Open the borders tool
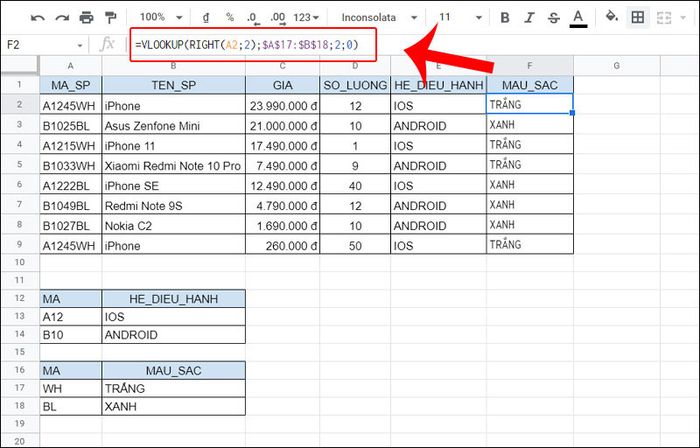The image size is (700, 448). [x=638, y=17]
